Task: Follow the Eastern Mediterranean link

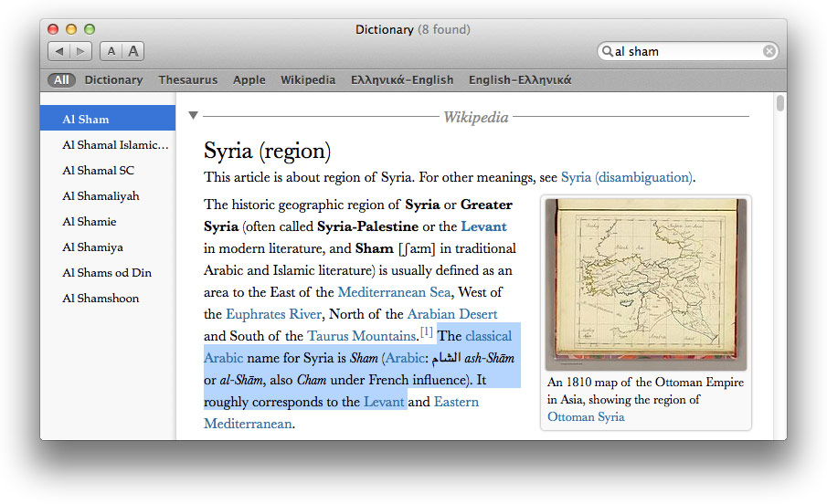Action: click(456, 402)
